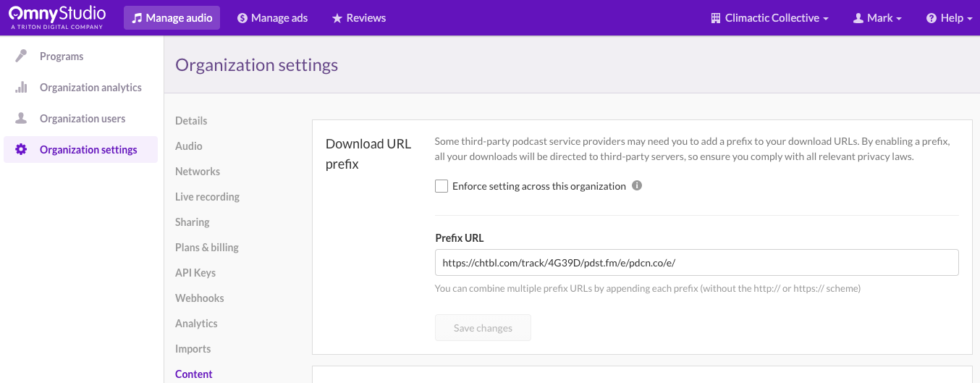The height and width of the screenshot is (383, 980).
Task: Expand the Mark user account menu
Action: click(x=877, y=18)
